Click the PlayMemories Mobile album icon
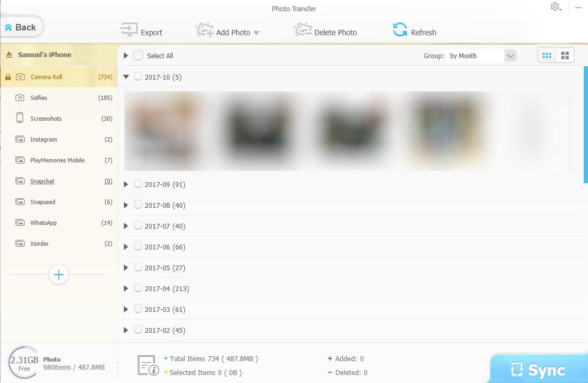This screenshot has width=588, height=383. point(20,160)
